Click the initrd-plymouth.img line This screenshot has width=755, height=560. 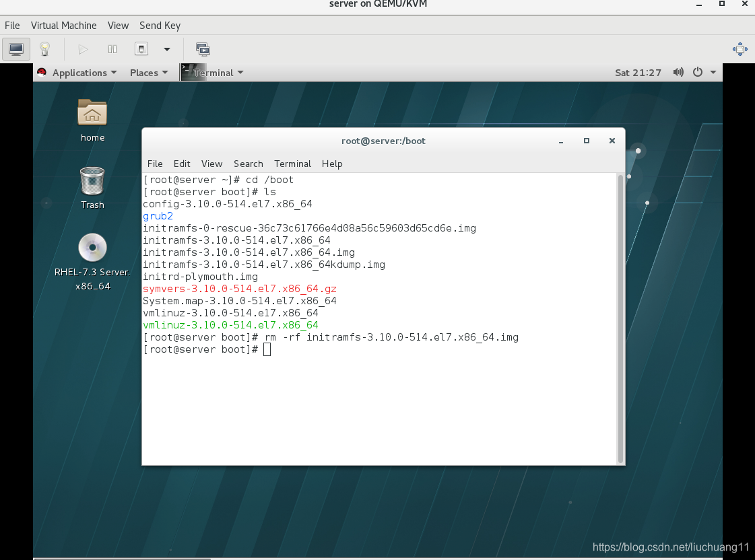pyautogui.click(x=200, y=277)
